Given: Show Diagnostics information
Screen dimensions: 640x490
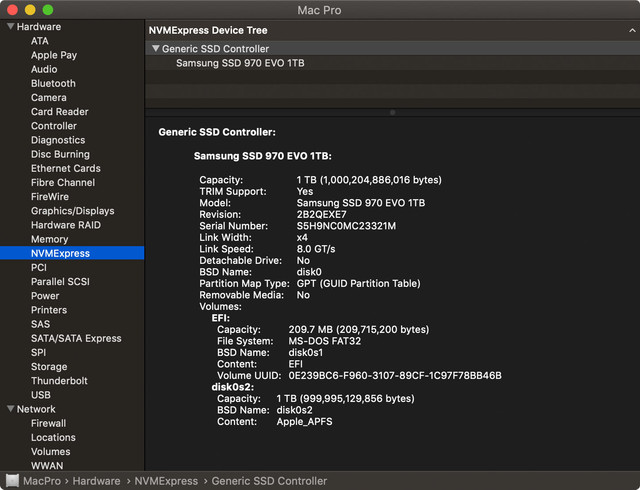Looking at the screenshot, I should [x=58, y=140].
